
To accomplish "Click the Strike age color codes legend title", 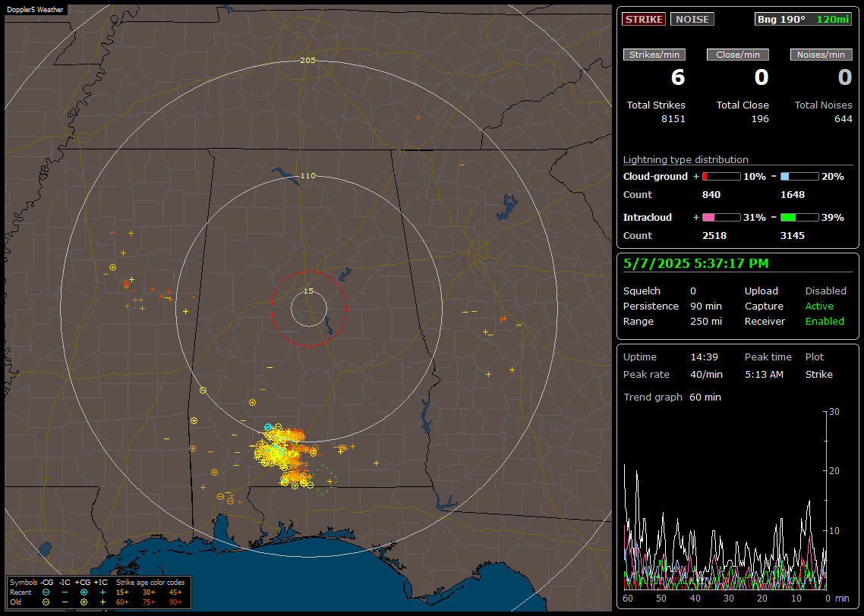I will pos(150,583).
